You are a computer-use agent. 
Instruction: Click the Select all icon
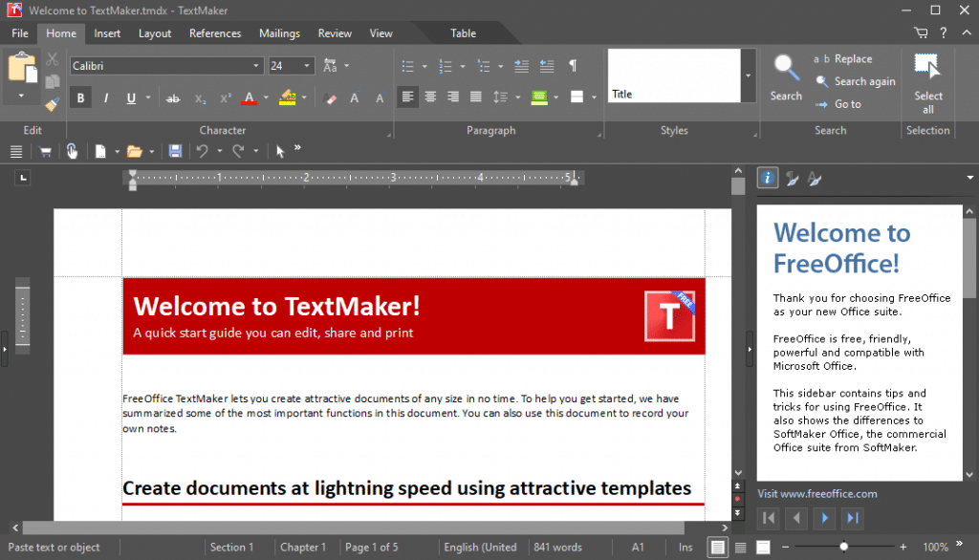pyautogui.click(x=927, y=67)
